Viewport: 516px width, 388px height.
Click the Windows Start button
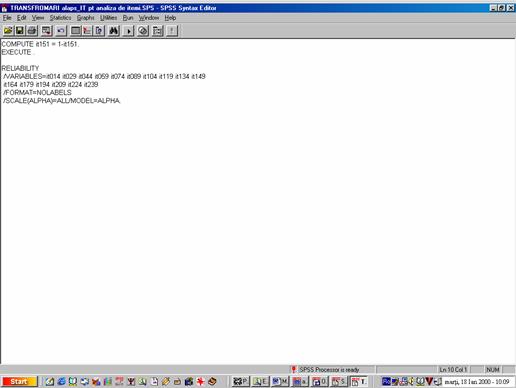click(x=19, y=381)
